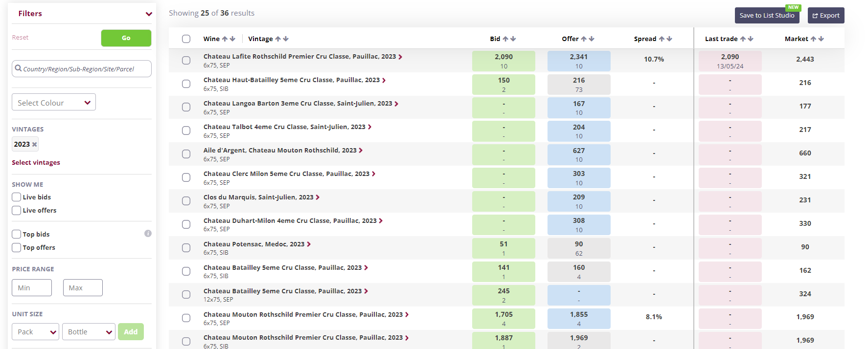The image size is (868, 349).
Task: Open Chateau Langoa Barton details chevron
Action: tap(396, 104)
